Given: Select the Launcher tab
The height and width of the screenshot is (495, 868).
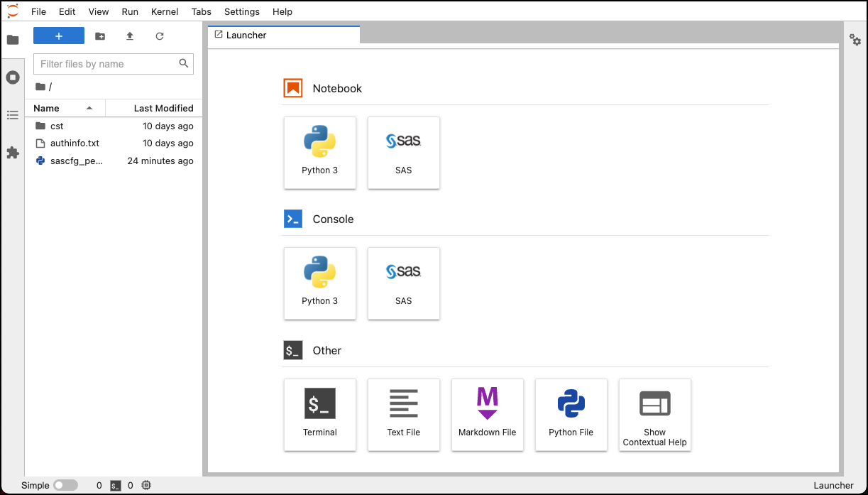Looking at the screenshot, I should (x=284, y=35).
